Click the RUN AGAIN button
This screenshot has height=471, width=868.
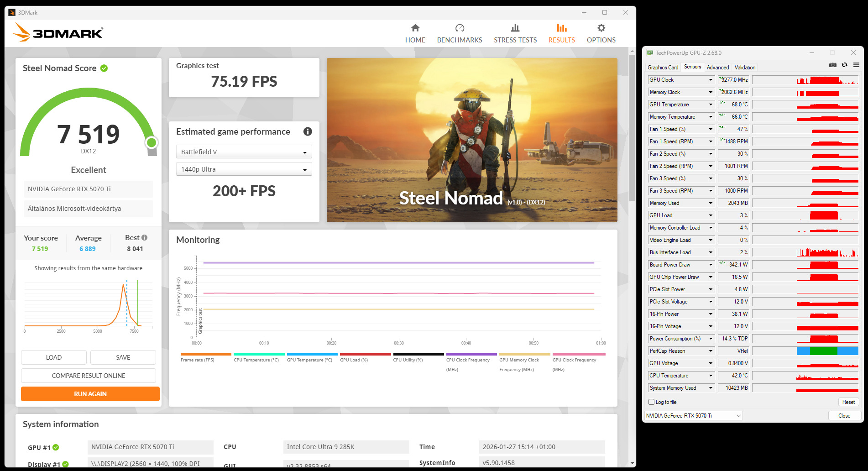(90, 394)
